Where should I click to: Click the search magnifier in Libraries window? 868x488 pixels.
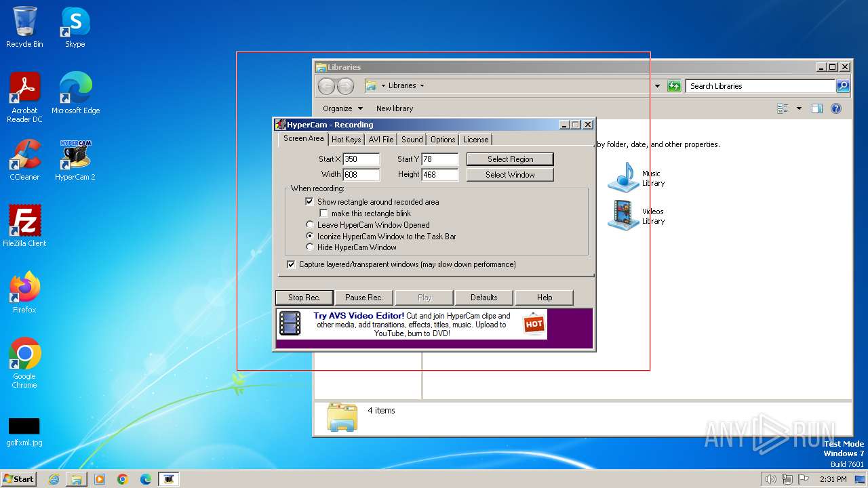[843, 86]
